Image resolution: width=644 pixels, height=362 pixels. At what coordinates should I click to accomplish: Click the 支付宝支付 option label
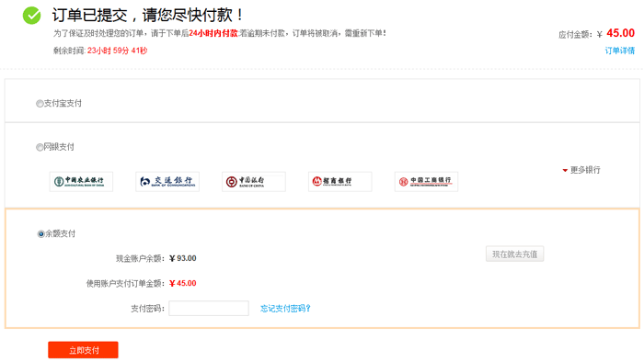click(x=63, y=103)
